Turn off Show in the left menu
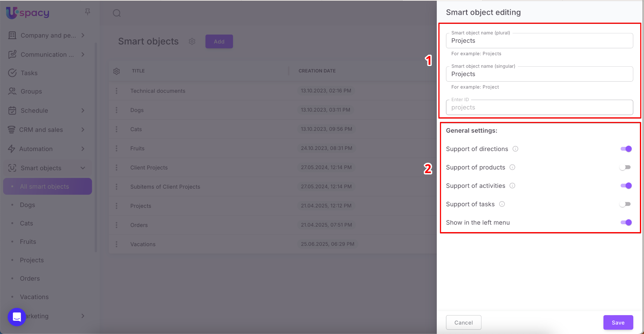This screenshot has height=334, width=644. click(626, 222)
